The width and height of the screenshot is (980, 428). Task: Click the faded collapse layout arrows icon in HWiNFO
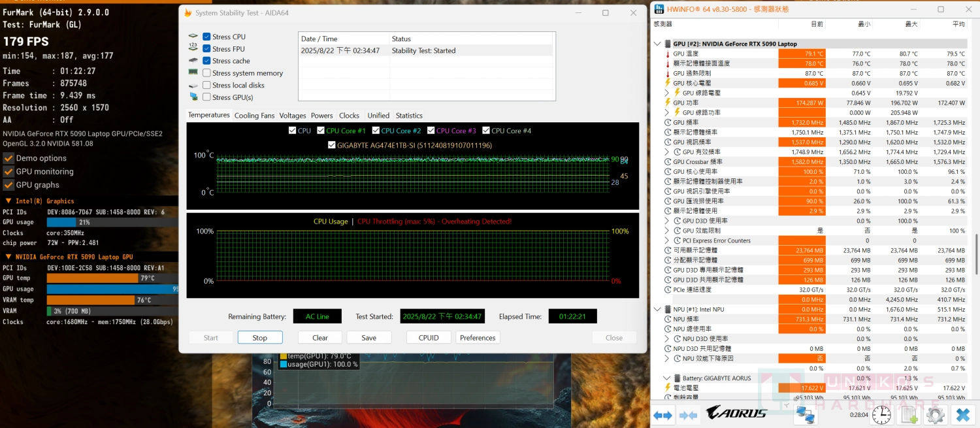pyautogui.click(x=688, y=415)
